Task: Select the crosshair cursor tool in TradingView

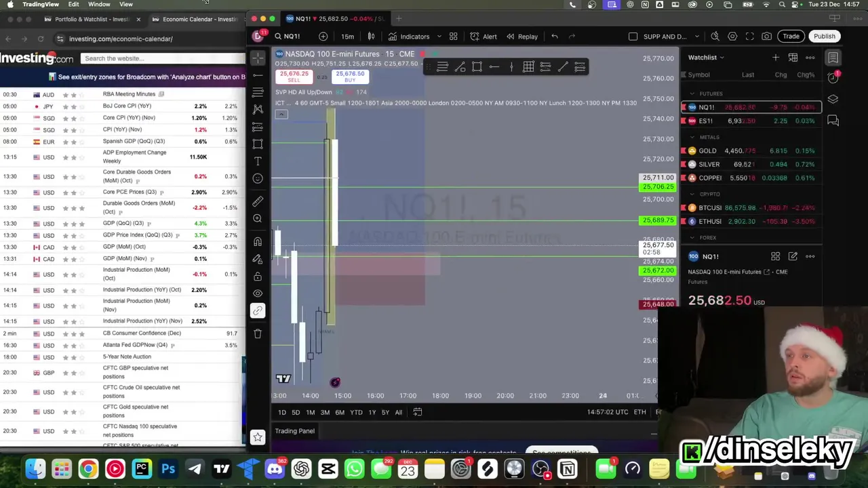Action: [x=258, y=58]
